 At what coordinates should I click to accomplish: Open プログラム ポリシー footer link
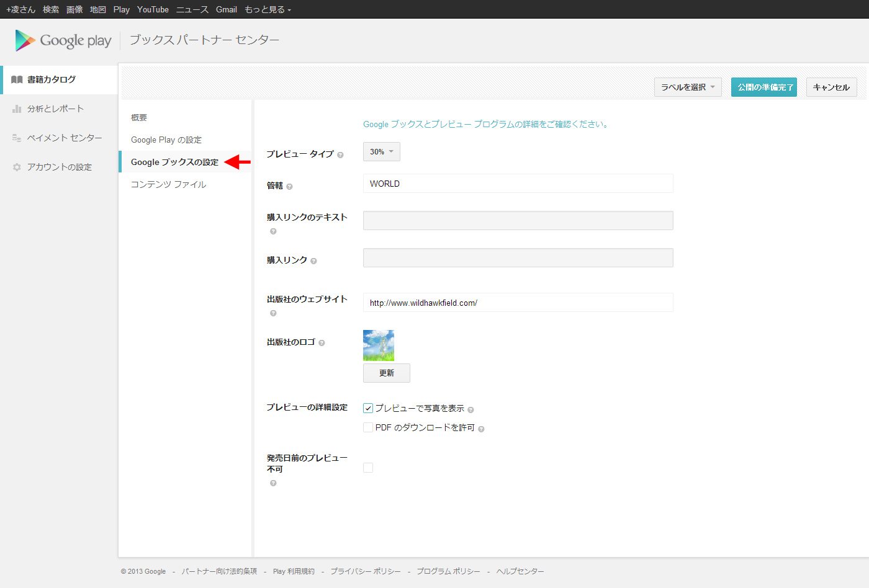tap(448, 571)
